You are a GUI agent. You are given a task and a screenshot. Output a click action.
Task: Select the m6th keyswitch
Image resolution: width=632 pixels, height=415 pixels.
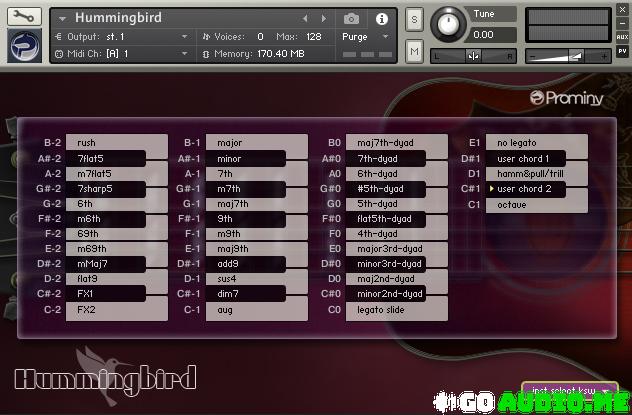click(x=106, y=219)
